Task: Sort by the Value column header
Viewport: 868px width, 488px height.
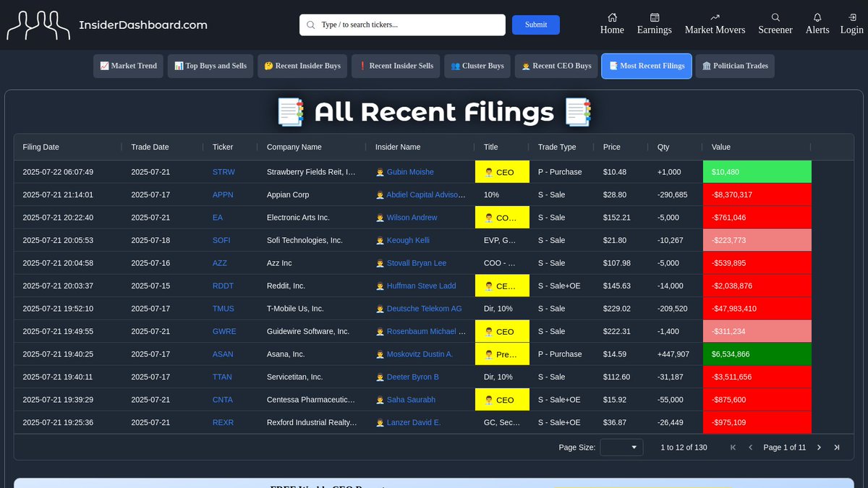Action: [721, 147]
